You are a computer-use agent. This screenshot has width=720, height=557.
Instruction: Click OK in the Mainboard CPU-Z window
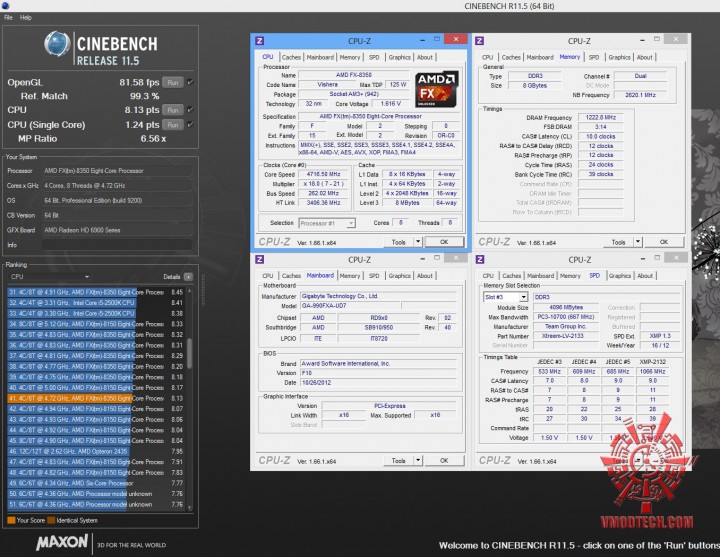tap(444, 461)
